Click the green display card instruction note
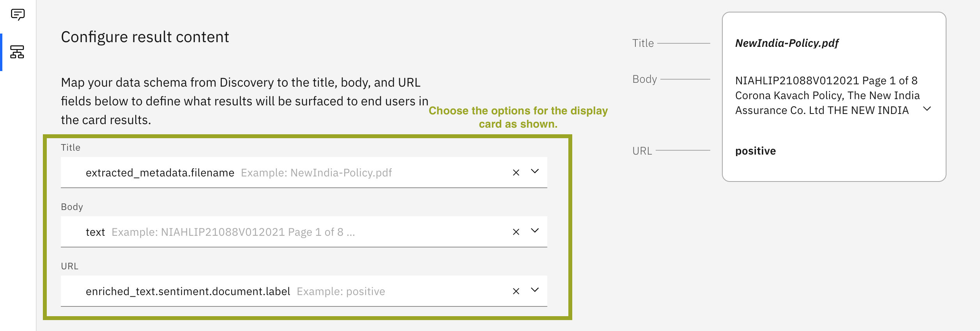 [518, 117]
